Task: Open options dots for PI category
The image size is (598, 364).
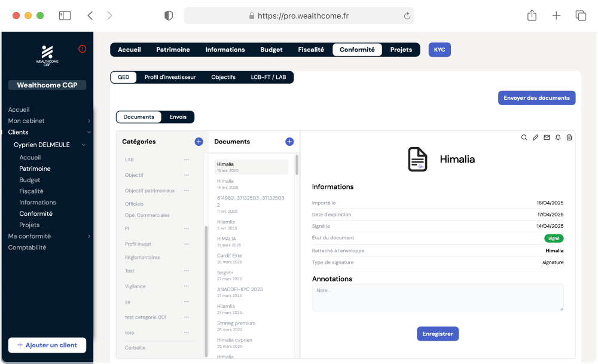Action: [x=187, y=229]
